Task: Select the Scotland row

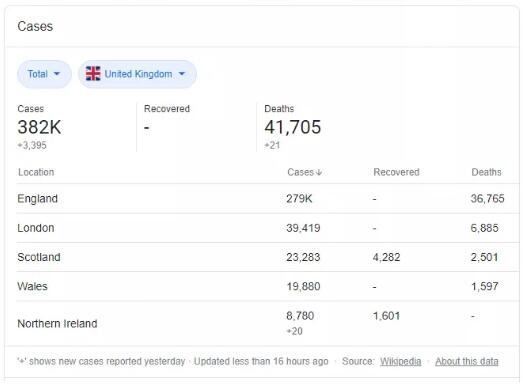Action: (268, 257)
